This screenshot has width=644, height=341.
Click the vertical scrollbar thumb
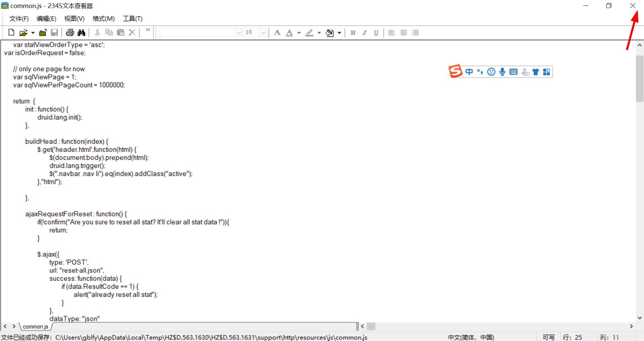pyautogui.click(x=640, y=79)
